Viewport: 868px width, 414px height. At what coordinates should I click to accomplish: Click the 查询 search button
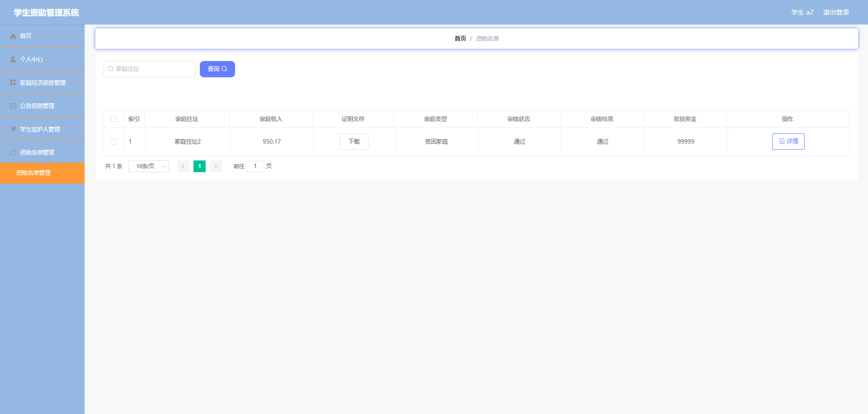click(217, 69)
